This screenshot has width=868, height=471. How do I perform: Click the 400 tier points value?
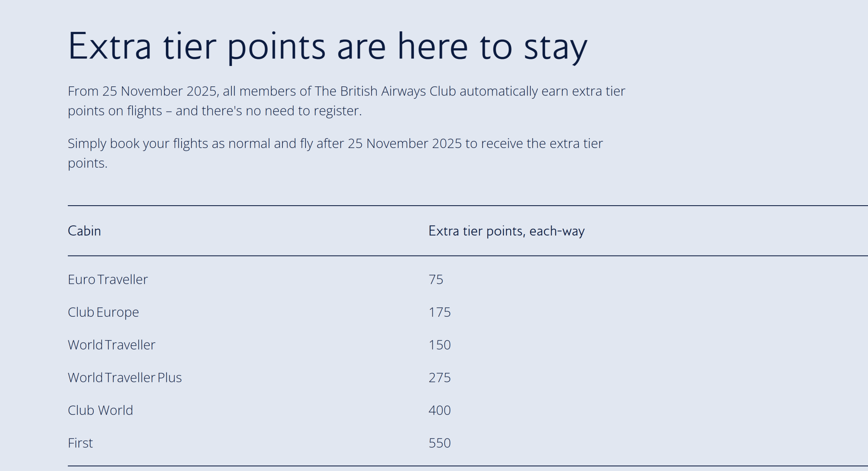[x=440, y=410]
